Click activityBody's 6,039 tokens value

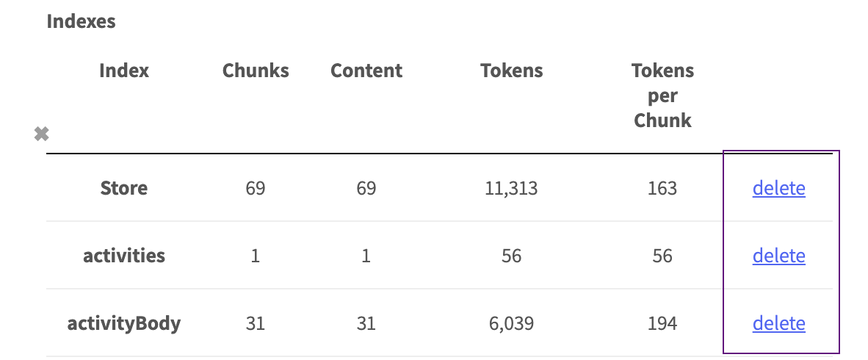coord(512,323)
